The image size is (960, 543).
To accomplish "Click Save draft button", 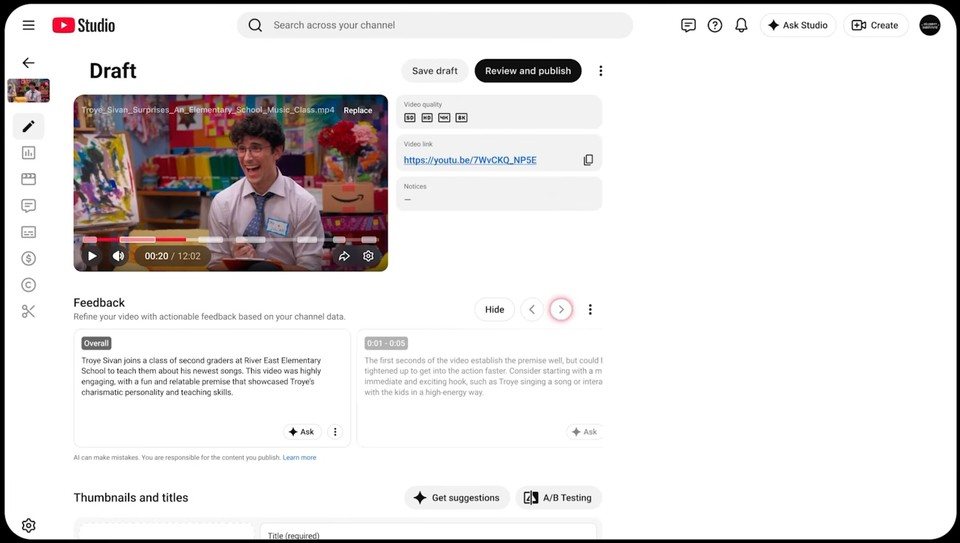I will (x=435, y=71).
